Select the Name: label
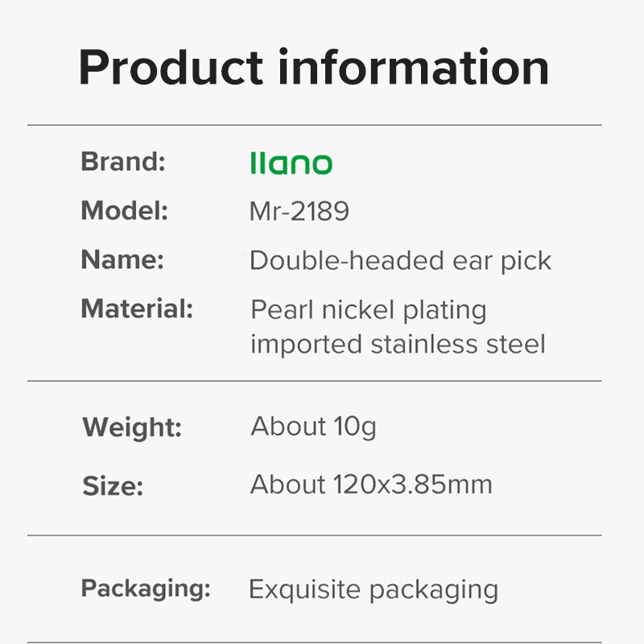The height and width of the screenshot is (644, 644). pyautogui.click(x=122, y=260)
